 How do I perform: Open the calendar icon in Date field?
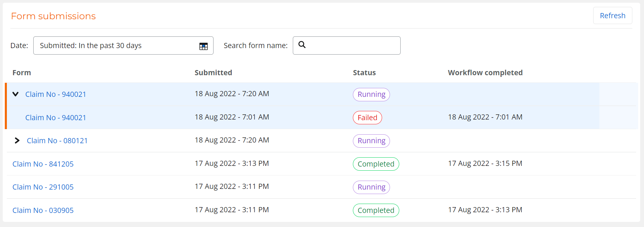(x=204, y=46)
